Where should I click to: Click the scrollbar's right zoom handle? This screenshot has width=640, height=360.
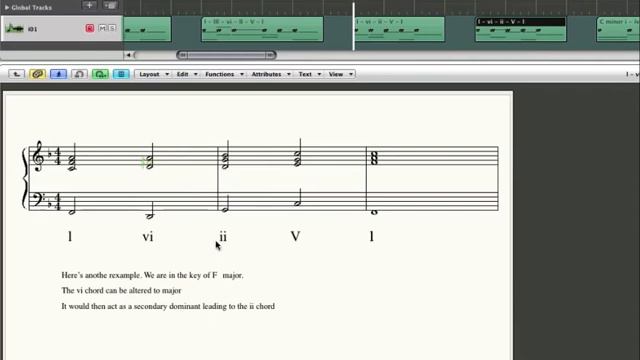coord(271,55)
